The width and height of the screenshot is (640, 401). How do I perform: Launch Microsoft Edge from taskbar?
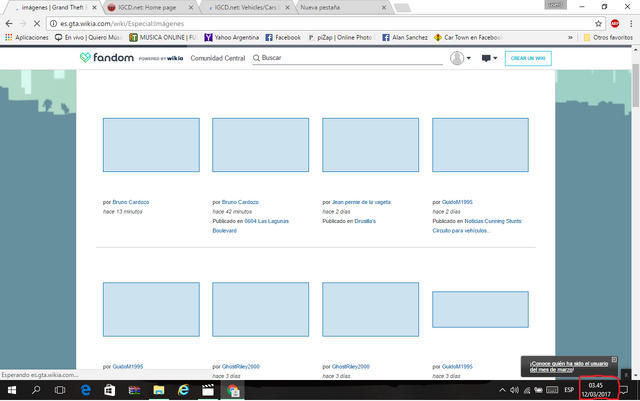tap(85, 390)
